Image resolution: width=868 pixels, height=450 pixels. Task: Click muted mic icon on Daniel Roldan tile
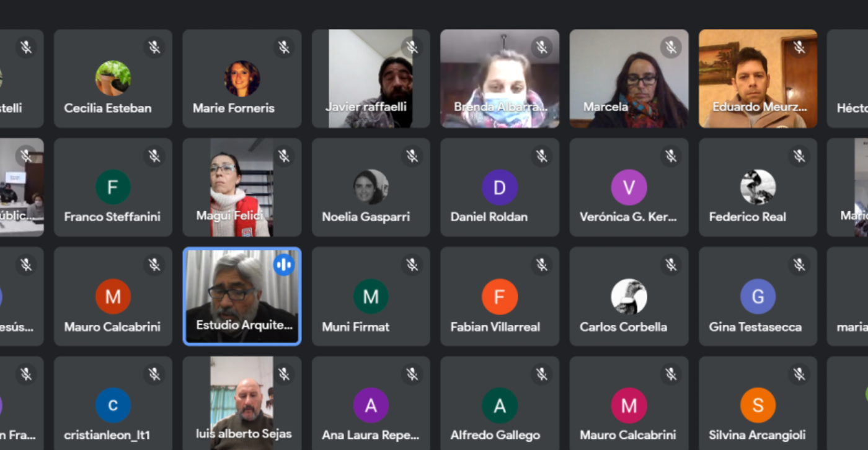coord(541,156)
